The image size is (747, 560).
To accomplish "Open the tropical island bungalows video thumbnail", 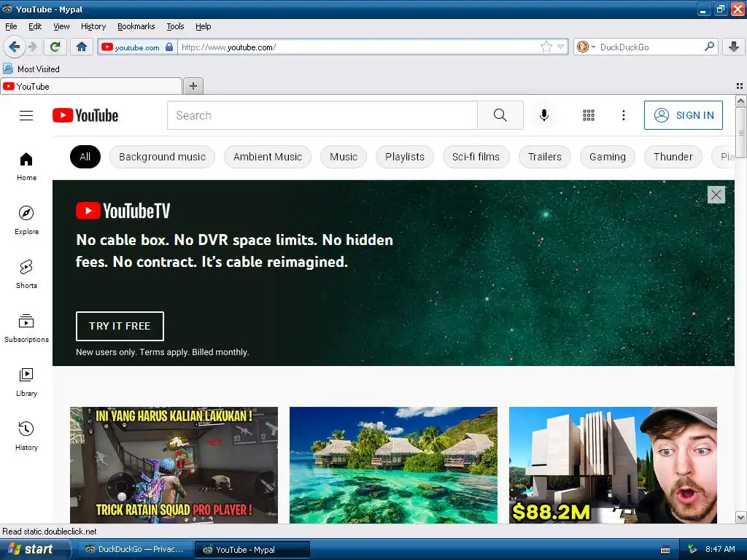I will pos(393,465).
